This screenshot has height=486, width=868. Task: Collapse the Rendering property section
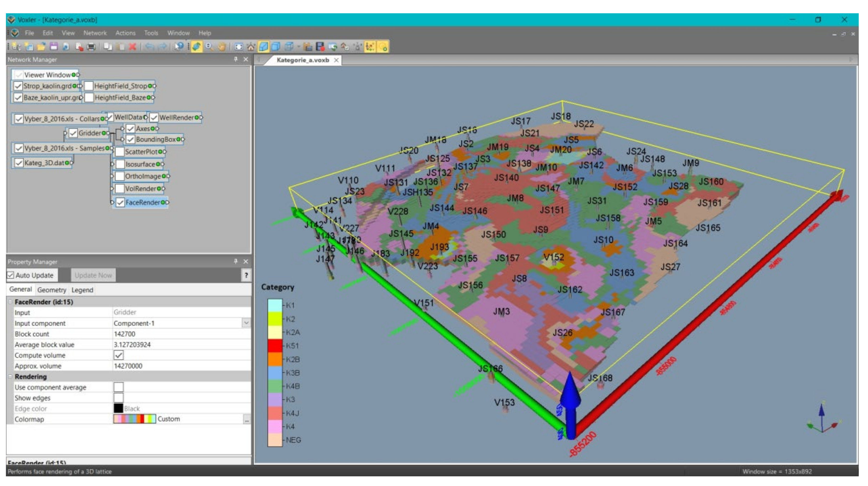pyautogui.click(x=10, y=377)
